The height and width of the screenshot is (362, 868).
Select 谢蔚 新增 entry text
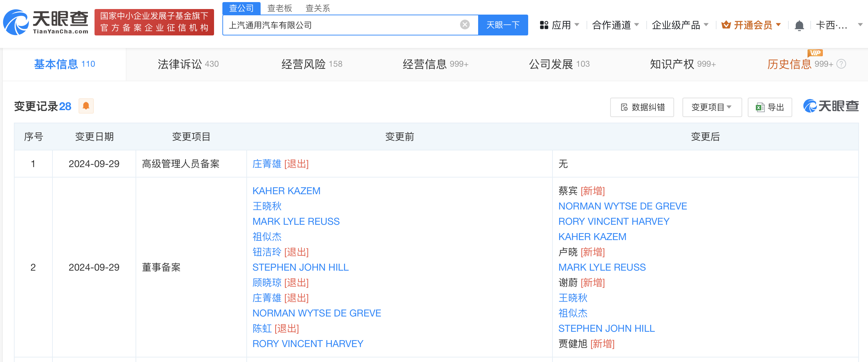(582, 282)
